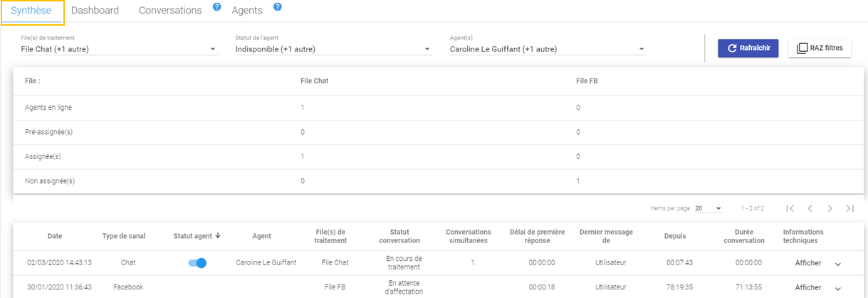Click the help icon next to Conversations

(x=216, y=7)
